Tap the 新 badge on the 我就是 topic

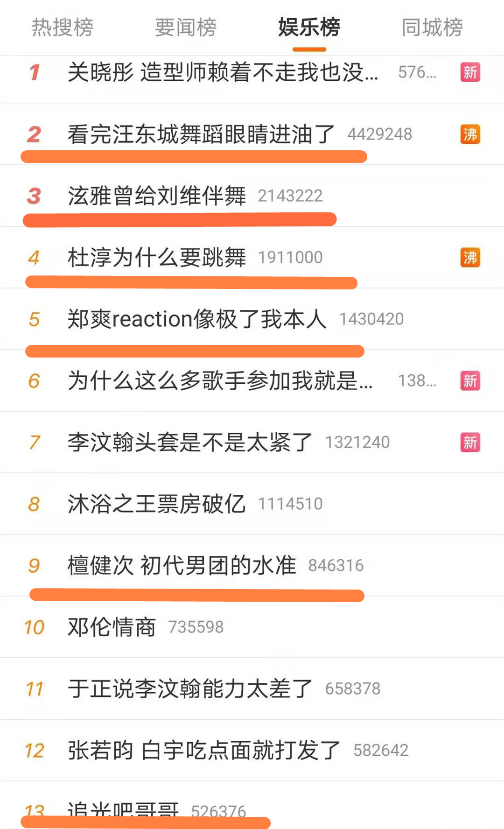pos(470,381)
